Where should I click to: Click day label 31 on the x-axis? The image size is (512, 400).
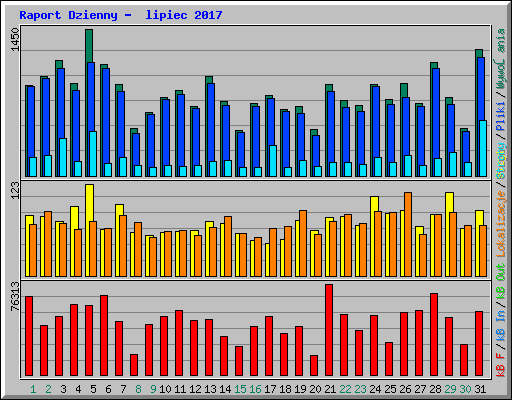(x=480, y=389)
